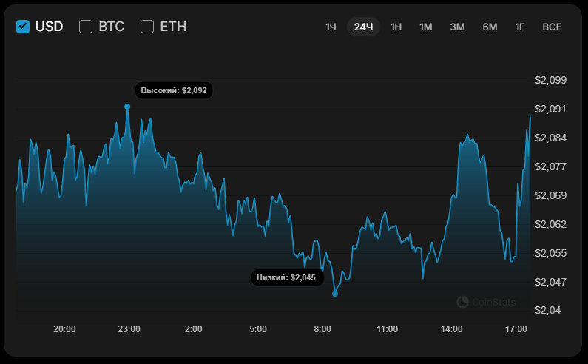
Task: Click the 14:00 time axis label
Action: pyautogui.click(x=451, y=329)
